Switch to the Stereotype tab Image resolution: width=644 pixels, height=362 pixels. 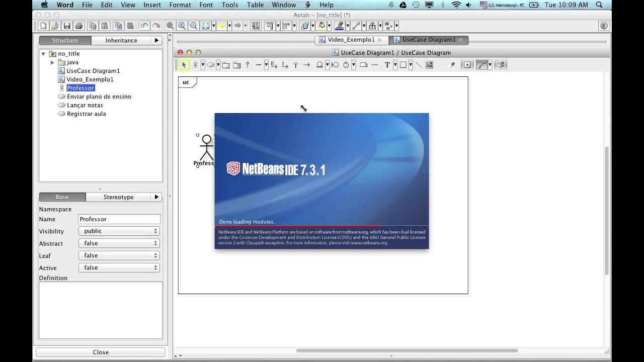click(119, 197)
